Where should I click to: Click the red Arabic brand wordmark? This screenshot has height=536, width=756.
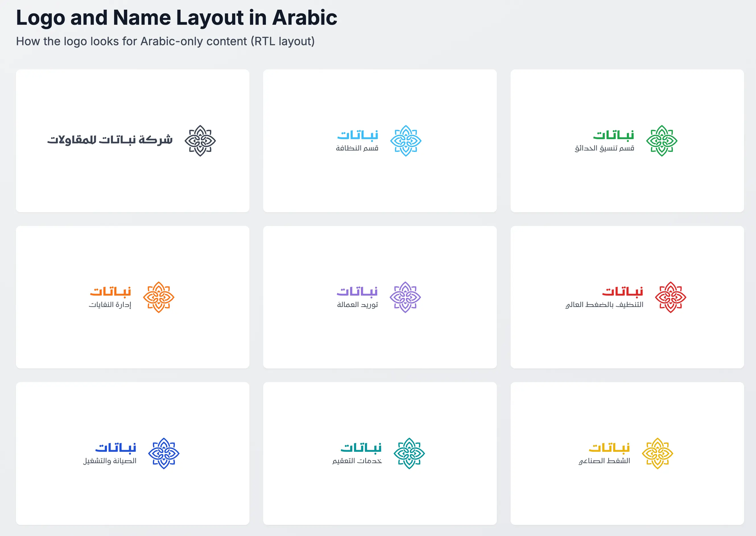622,291
